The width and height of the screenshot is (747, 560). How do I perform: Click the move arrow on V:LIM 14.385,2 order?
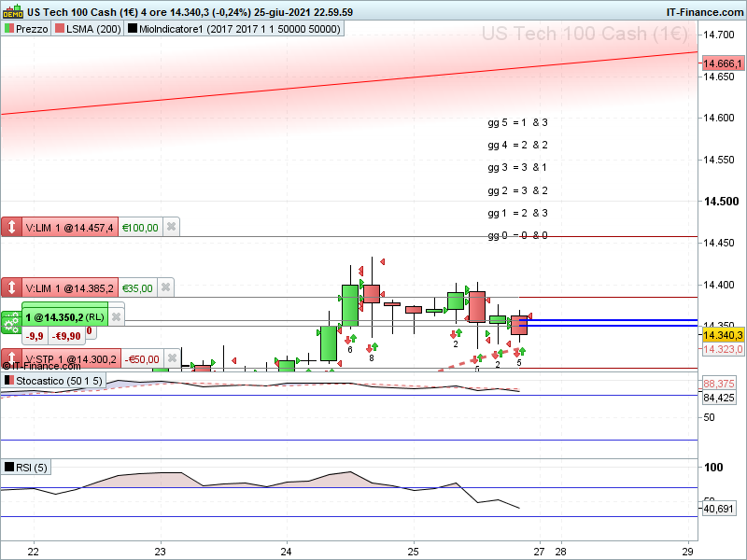pos(11,287)
